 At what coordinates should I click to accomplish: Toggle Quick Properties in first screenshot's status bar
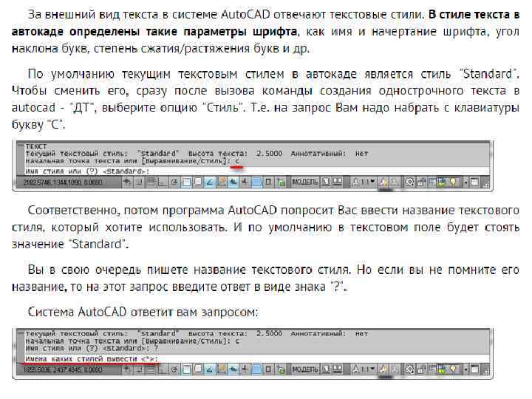[x=268, y=183]
